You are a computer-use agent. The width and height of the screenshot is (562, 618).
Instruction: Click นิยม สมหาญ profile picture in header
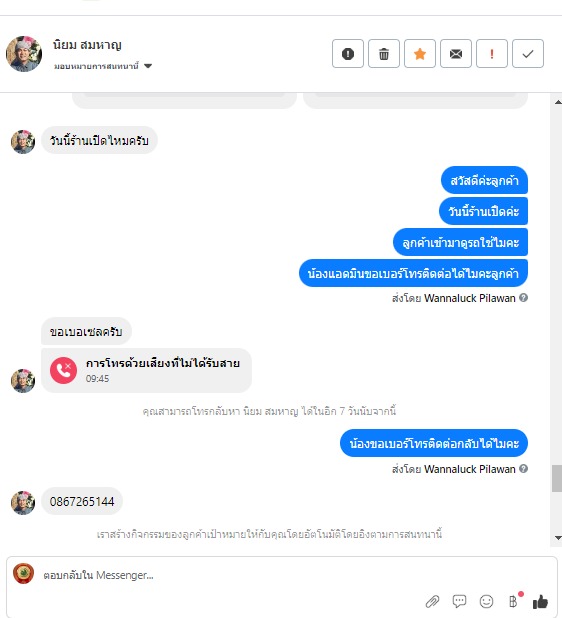[x=24, y=54]
